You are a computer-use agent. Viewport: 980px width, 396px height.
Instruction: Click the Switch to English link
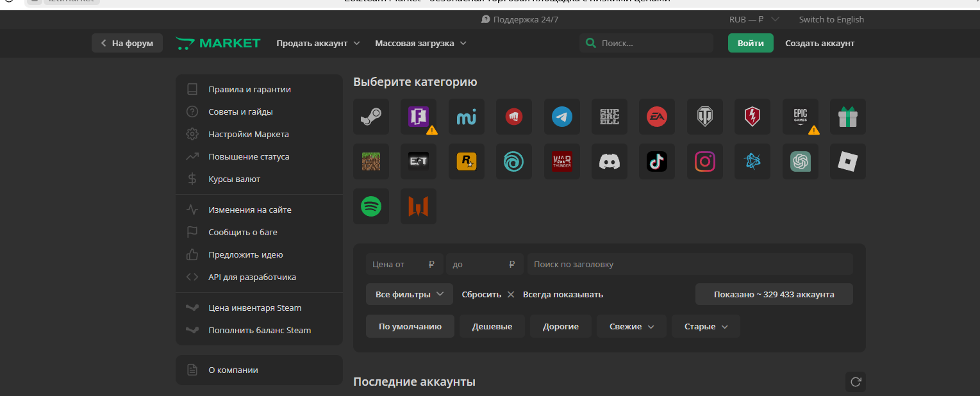click(x=831, y=20)
